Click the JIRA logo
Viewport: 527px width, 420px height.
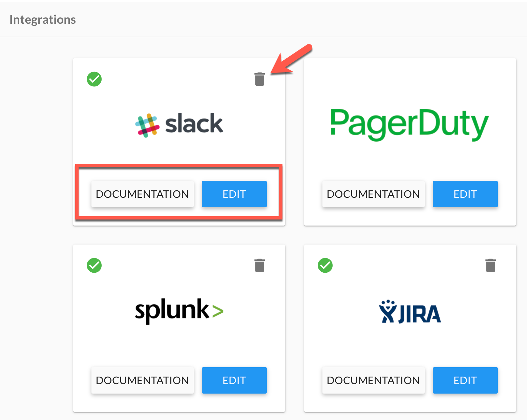click(x=410, y=312)
